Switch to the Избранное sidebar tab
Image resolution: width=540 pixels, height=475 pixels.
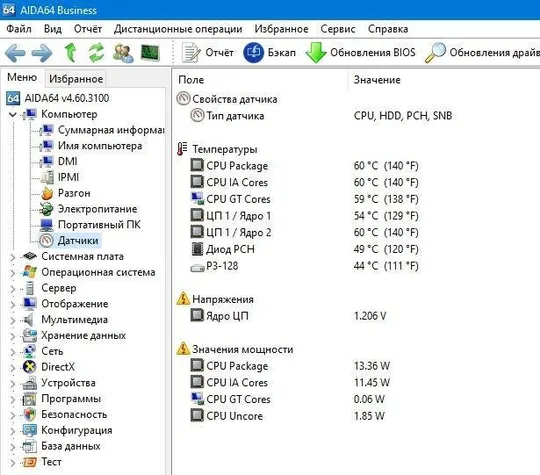[x=76, y=79]
